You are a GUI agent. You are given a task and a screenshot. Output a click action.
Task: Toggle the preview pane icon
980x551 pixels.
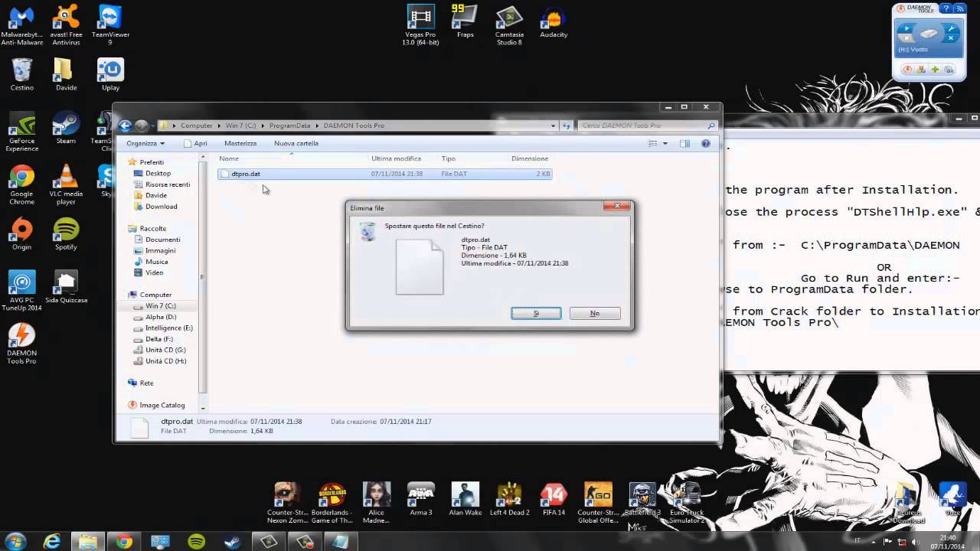tap(684, 143)
